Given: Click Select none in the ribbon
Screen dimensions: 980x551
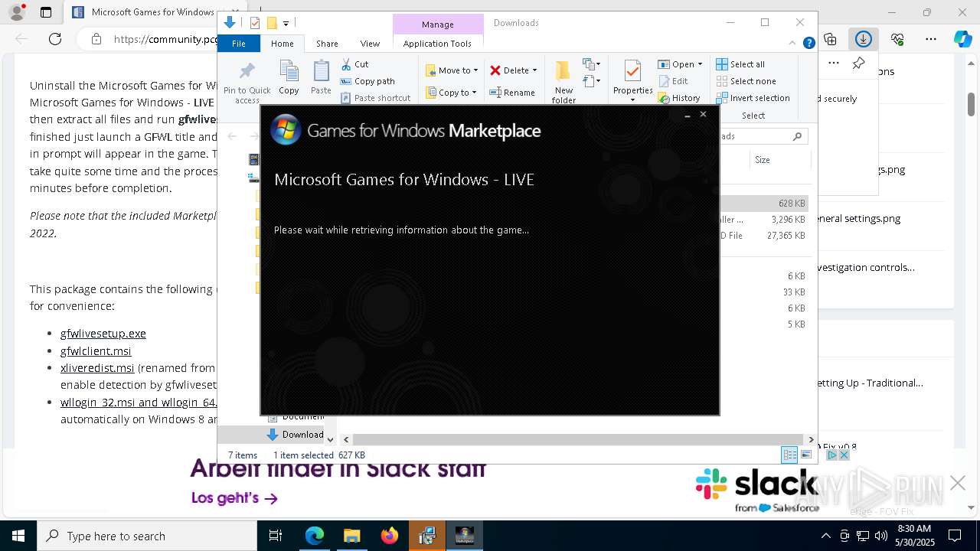Looking at the screenshot, I should click(746, 81).
